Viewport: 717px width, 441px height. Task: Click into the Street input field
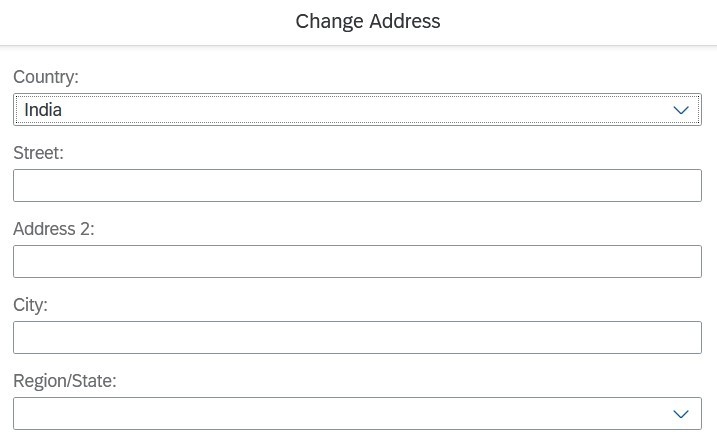(357, 186)
